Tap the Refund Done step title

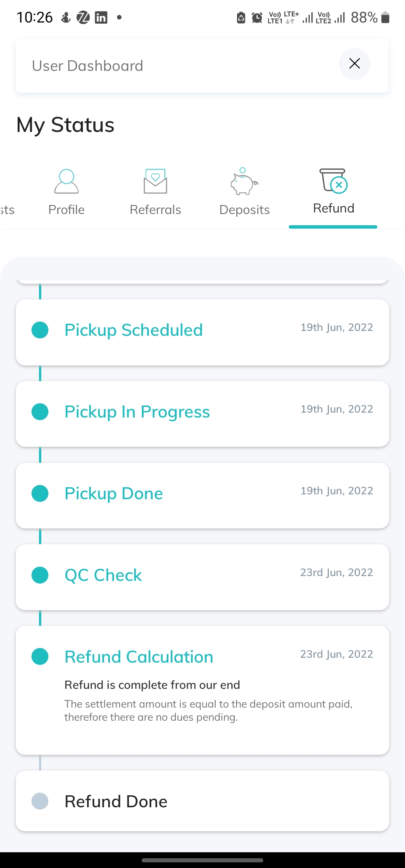pyautogui.click(x=116, y=802)
